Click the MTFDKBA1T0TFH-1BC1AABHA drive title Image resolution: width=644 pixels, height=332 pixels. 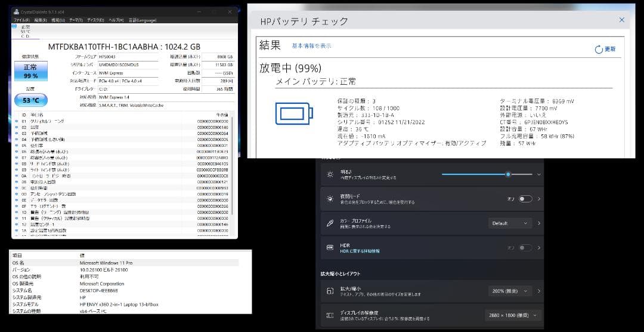point(125,47)
